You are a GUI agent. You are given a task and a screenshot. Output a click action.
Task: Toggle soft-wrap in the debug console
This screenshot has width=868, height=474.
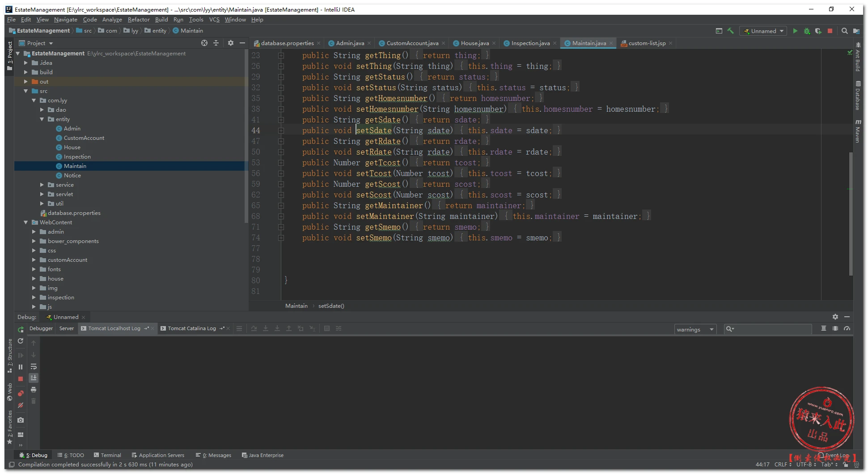34,366
